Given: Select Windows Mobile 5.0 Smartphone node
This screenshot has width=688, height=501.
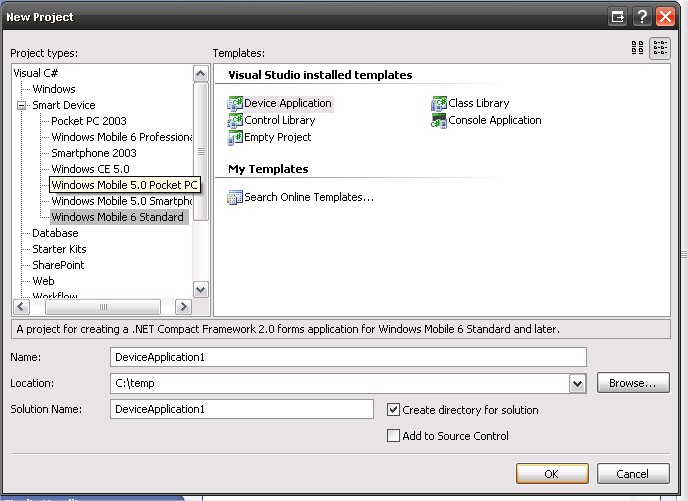Looking at the screenshot, I should click(x=122, y=201).
